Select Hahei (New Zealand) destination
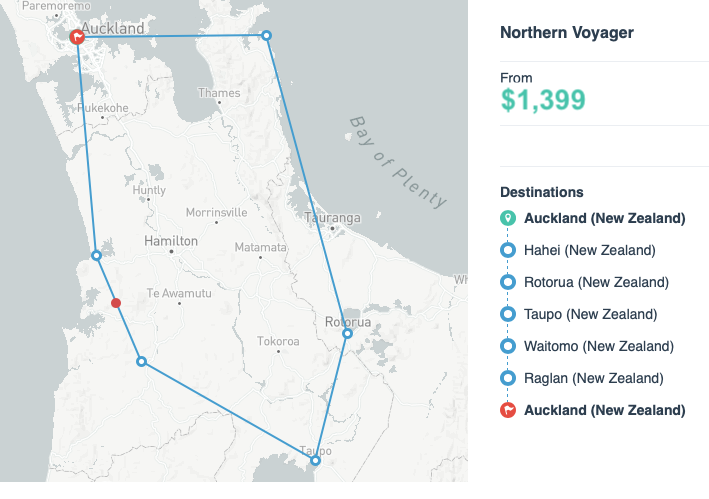The height and width of the screenshot is (499, 709). coord(590,250)
